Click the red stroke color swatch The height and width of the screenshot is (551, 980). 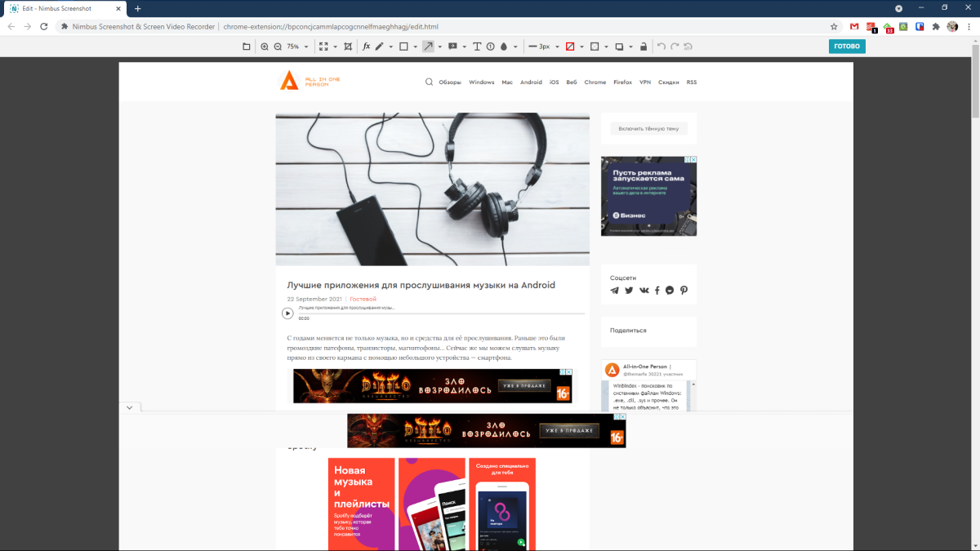pos(570,47)
